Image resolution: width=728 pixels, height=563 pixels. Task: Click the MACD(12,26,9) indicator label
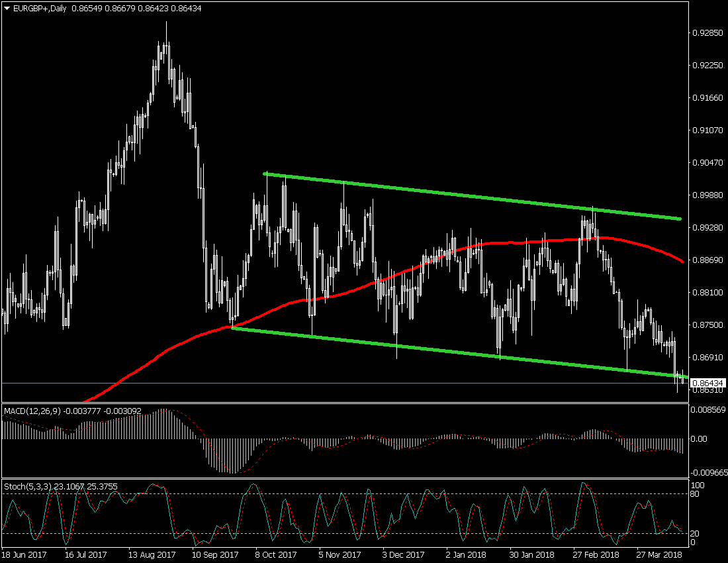pyautogui.click(x=32, y=411)
